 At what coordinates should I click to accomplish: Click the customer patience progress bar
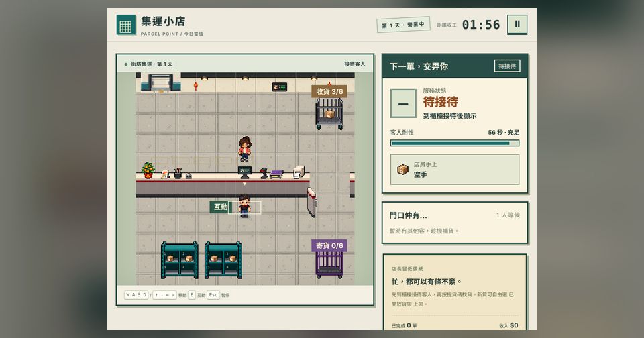point(455,143)
